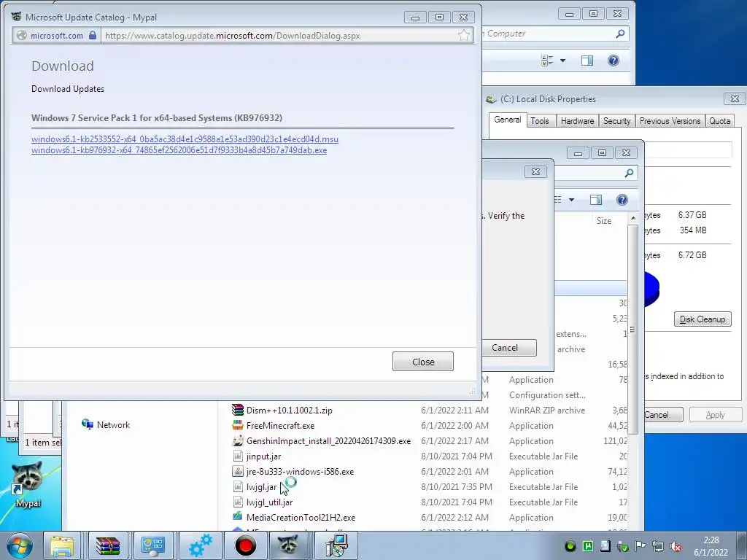Image resolution: width=747 pixels, height=560 pixels.
Task: Open view dropdown arrow in file Explorer window
Action: click(x=571, y=200)
